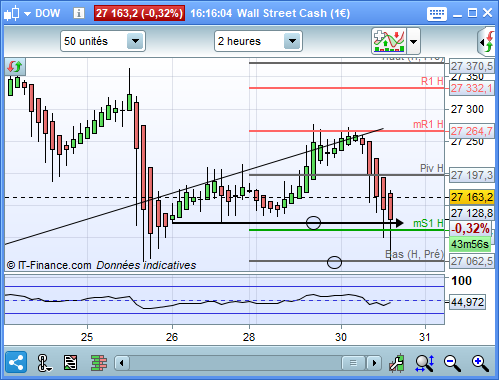Click the R1 H pivot line label

tap(432, 81)
